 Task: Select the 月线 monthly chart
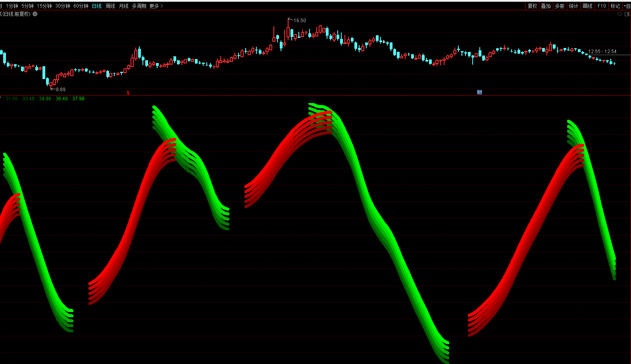click(x=124, y=6)
